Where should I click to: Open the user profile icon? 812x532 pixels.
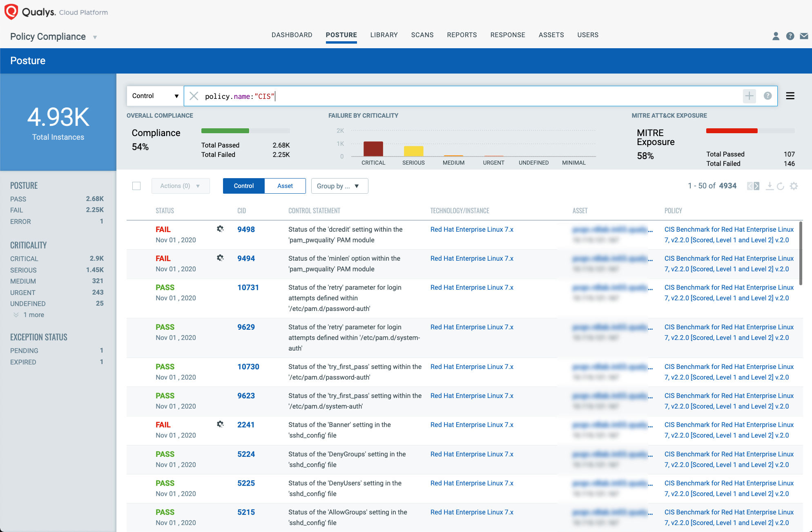click(776, 36)
